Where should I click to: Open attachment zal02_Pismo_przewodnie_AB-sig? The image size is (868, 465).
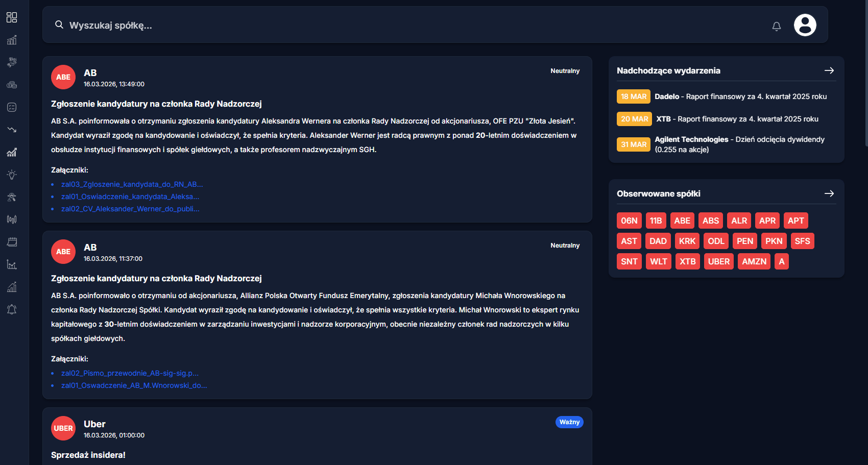click(130, 373)
